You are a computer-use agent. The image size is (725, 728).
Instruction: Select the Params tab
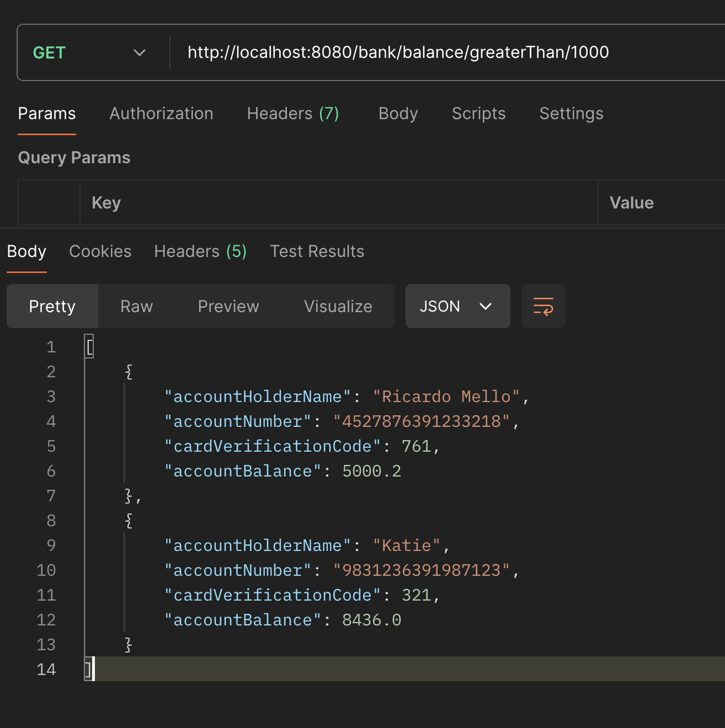(47, 114)
